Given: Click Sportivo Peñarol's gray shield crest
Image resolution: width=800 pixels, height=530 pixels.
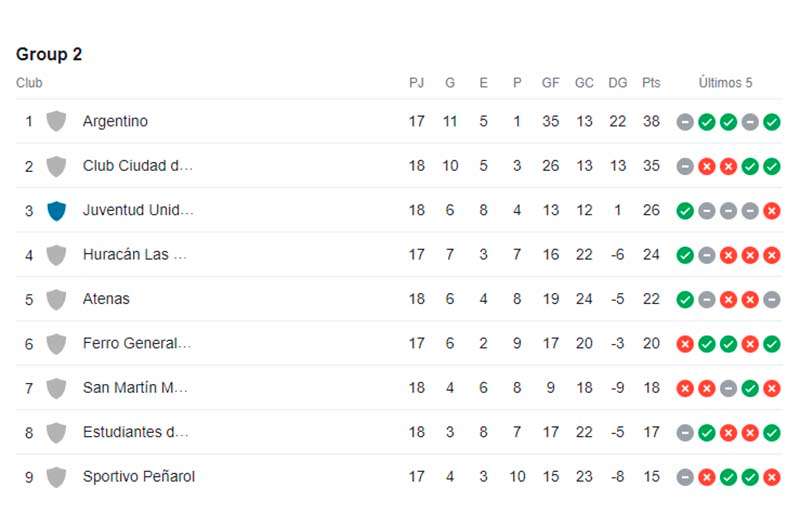Looking at the screenshot, I should click(x=56, y=477).
